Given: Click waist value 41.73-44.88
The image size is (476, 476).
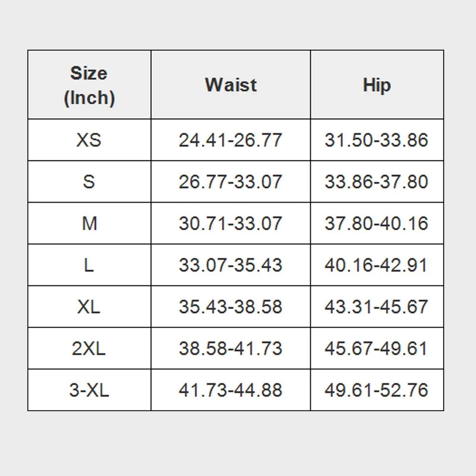Looking at the screenshot, I should point(231,390).
